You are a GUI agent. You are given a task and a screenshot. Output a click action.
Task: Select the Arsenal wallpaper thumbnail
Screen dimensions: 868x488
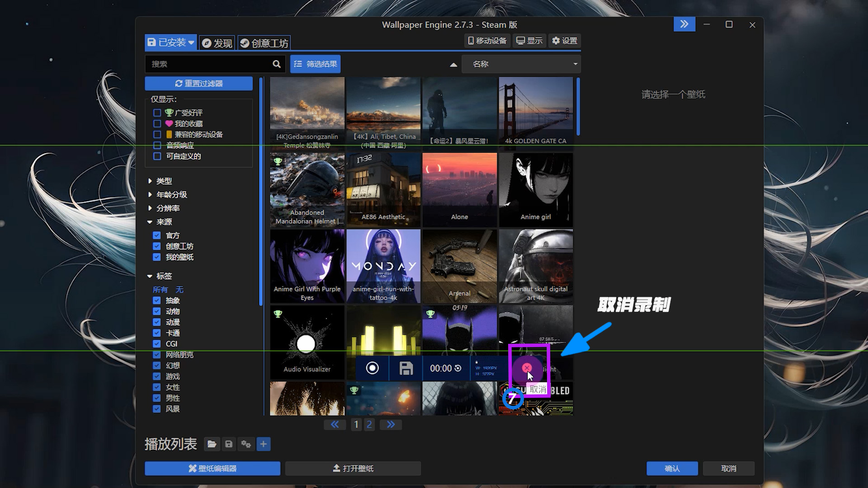(x=459, y=266)
